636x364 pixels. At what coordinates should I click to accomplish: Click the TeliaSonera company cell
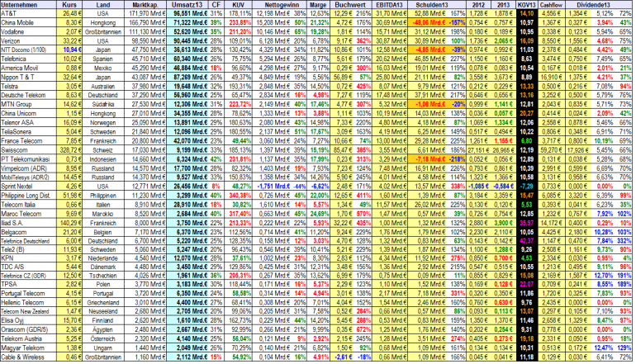28,131
